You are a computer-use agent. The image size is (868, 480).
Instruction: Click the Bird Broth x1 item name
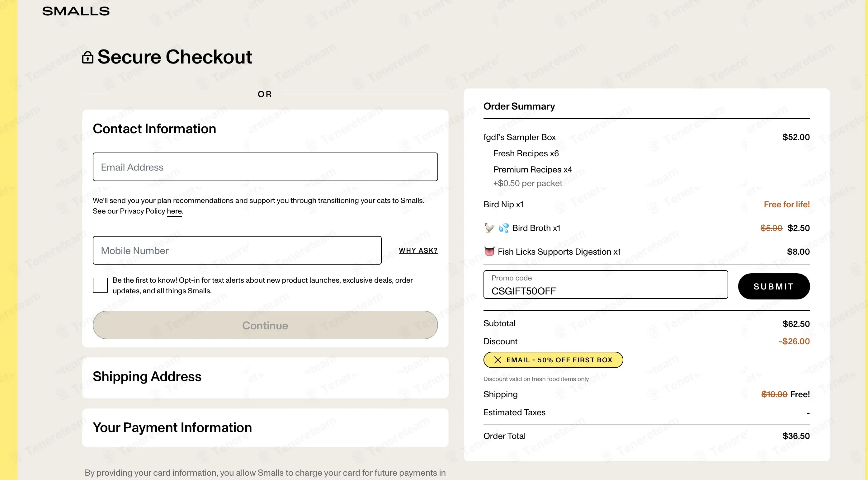point(536,228)
